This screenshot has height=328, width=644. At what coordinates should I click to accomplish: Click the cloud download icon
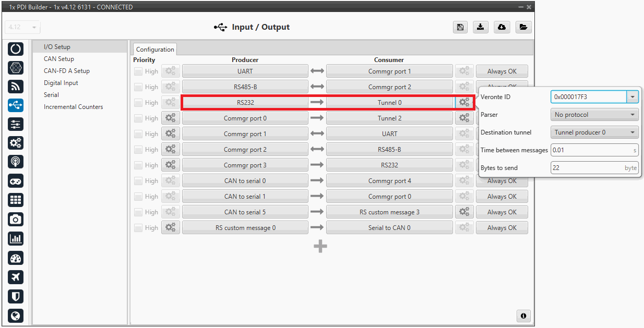pos(502,27)
